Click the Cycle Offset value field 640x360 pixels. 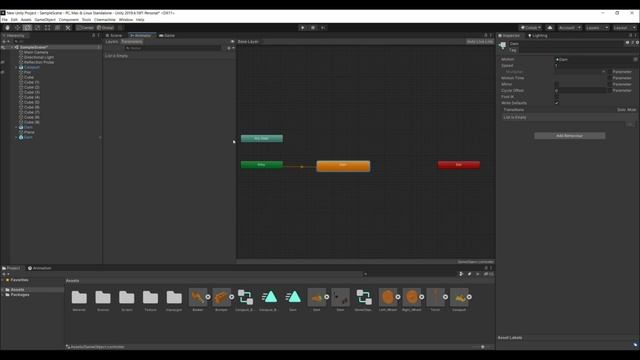point(580,91)
